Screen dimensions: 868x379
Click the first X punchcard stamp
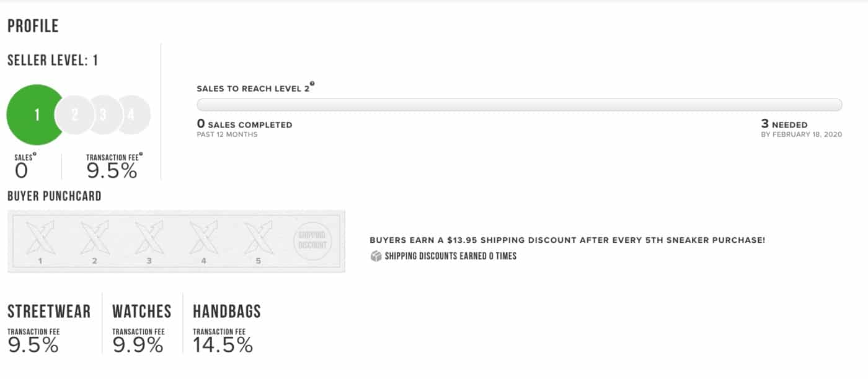coord(40,237)
